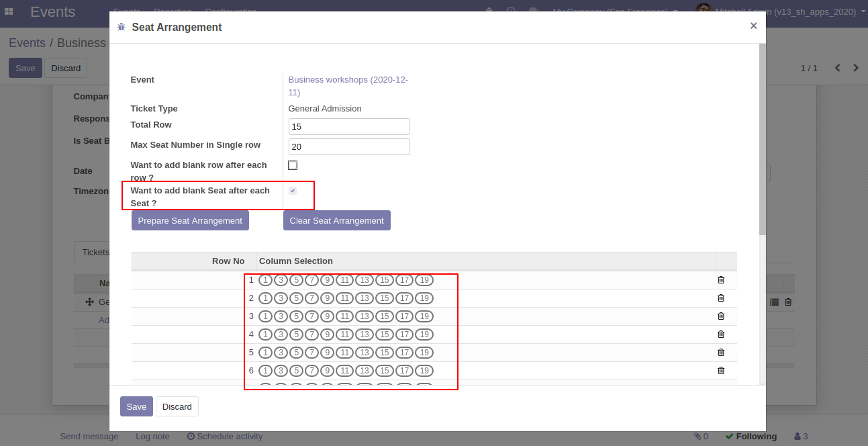Toggle seat 15 in row 4
The height and width of the screenshot is (446, 868).
pos(384,334)
